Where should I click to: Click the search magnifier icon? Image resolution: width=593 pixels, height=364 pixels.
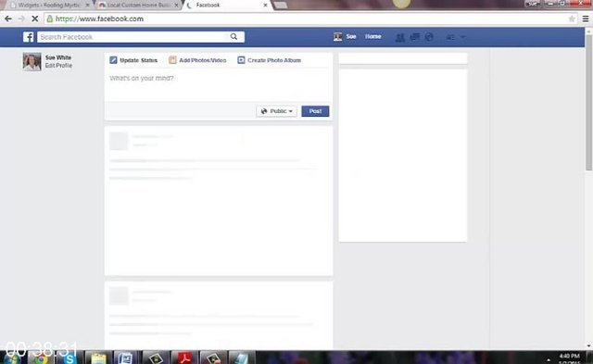[x=233, y=37]
